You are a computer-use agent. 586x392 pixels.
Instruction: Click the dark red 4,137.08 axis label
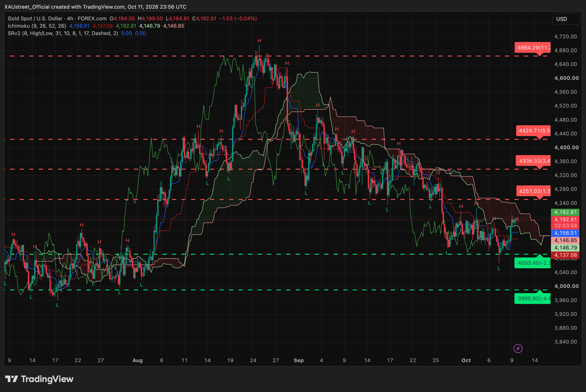565,255
